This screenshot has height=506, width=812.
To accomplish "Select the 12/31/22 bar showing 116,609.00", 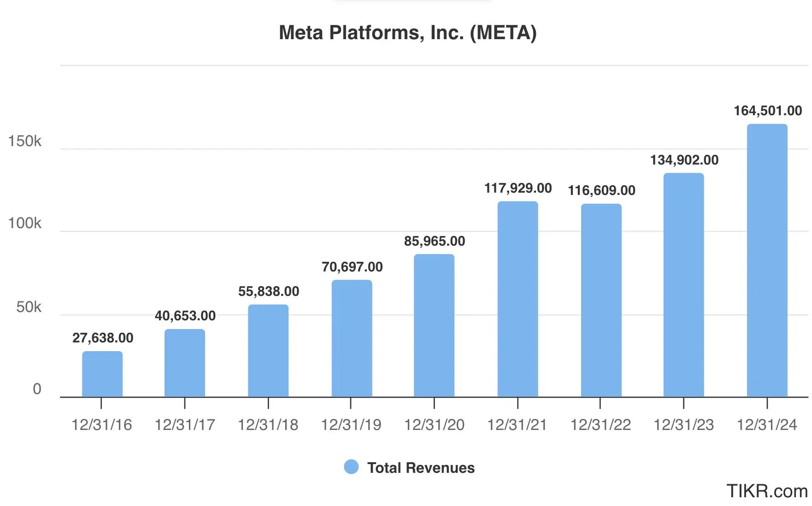I will coord(600,300).
